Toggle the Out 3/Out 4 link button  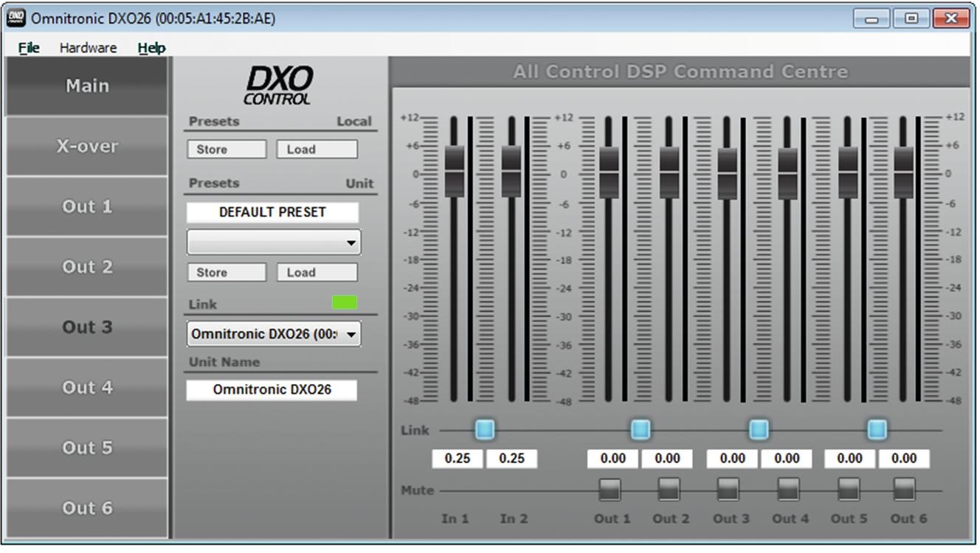coord(759,429)
